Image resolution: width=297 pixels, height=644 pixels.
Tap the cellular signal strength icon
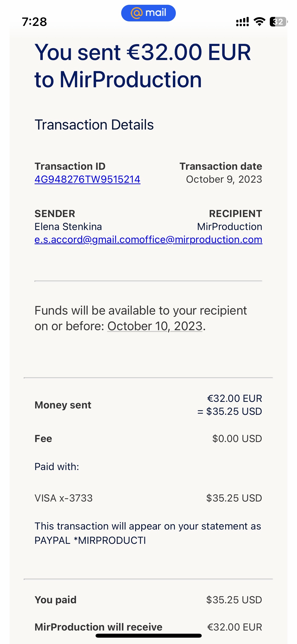(x=242, y=22)
